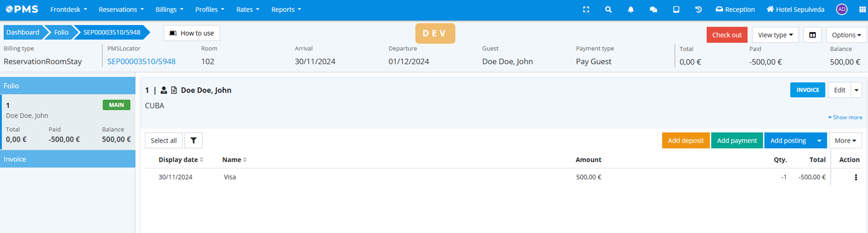The width and height of the screenshot is (868, 233).
Task: Expand Add posting dropdown arrow
Action: tap(819, 141)
